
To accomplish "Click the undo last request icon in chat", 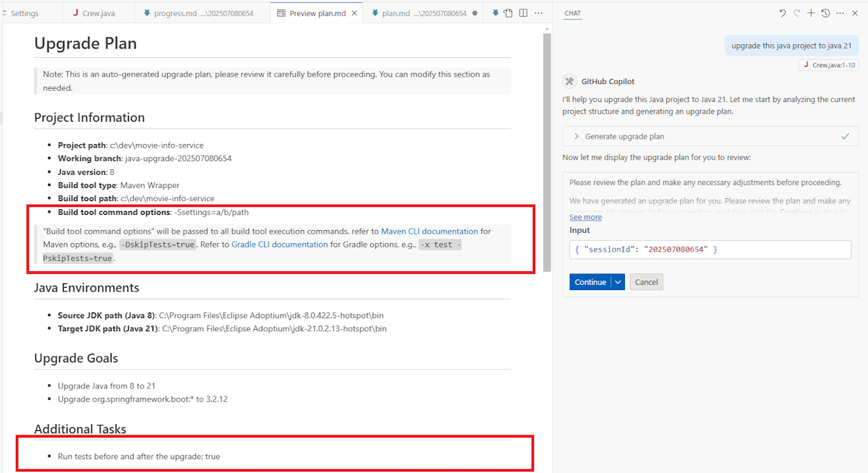I will 783,13.
